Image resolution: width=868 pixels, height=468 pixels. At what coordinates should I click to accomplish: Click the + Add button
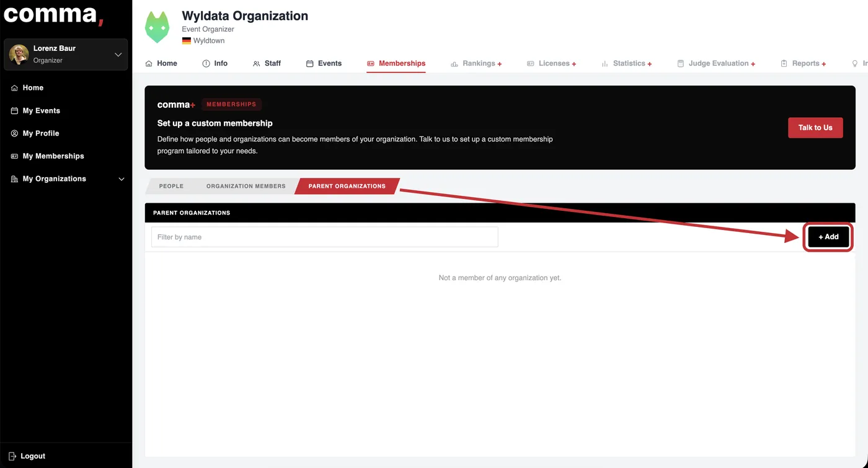coord(828,237)
